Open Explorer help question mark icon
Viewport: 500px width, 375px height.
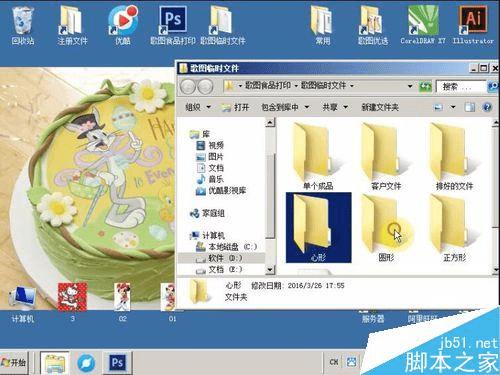[487, 107]
